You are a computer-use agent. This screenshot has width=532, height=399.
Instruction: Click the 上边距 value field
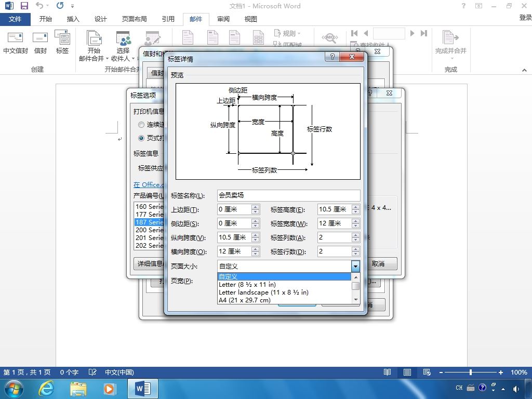[234, 209]
